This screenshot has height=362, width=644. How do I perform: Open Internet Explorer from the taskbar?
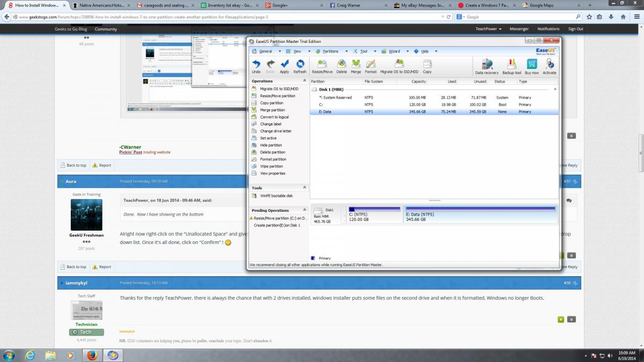(x=30, y=355)
